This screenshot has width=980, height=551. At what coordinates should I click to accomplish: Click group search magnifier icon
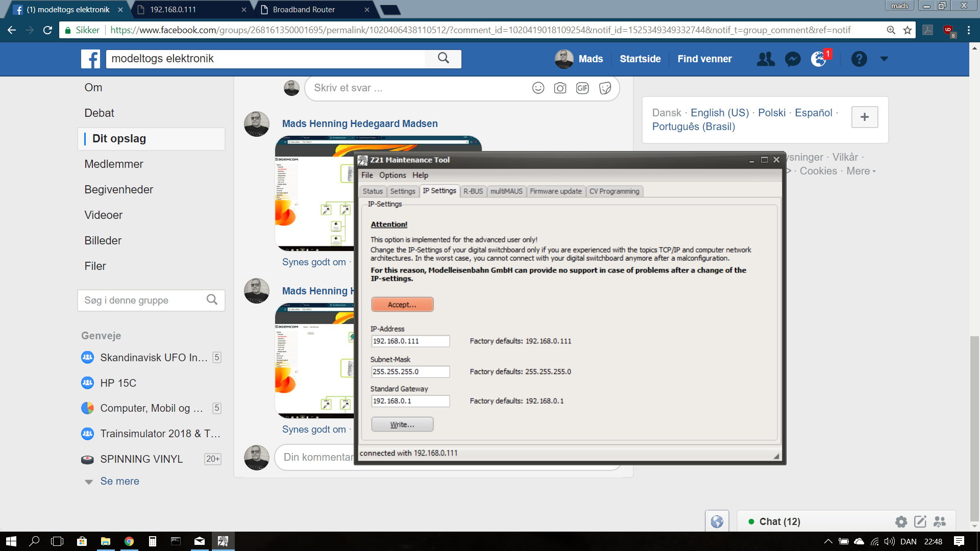pos(212,299)
